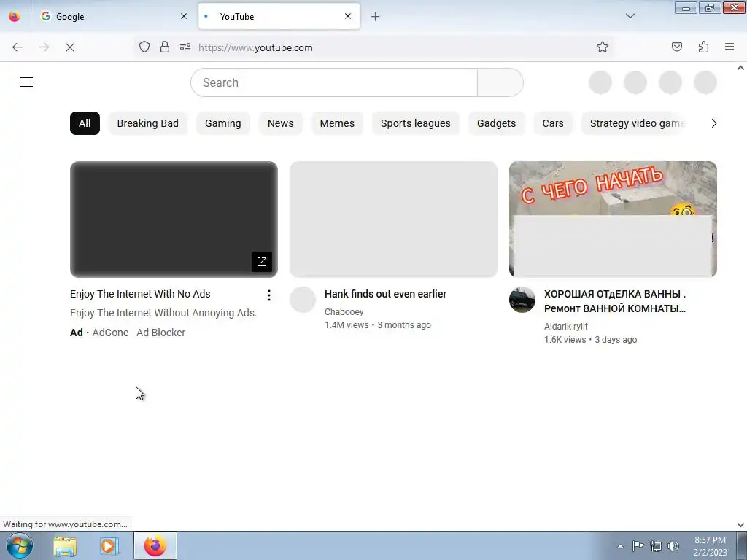Select the Firefox taskbar button
This screenshot has width=747, height=560.
(155, 545)
